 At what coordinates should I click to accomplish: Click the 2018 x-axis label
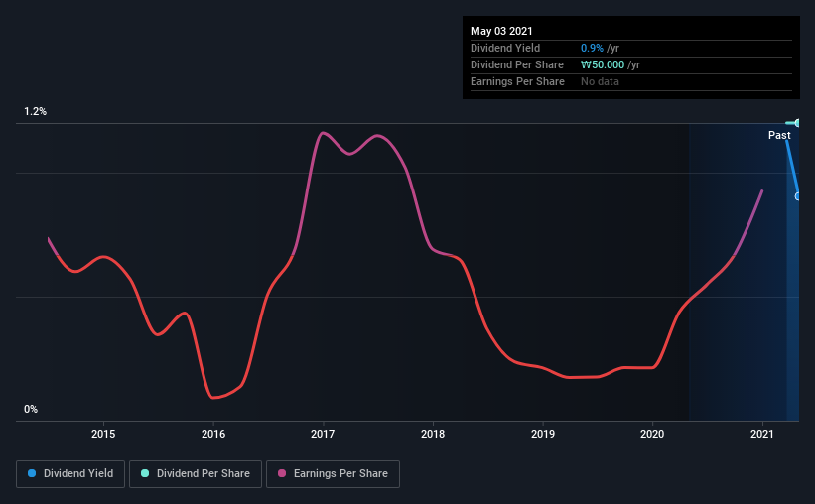433,434
